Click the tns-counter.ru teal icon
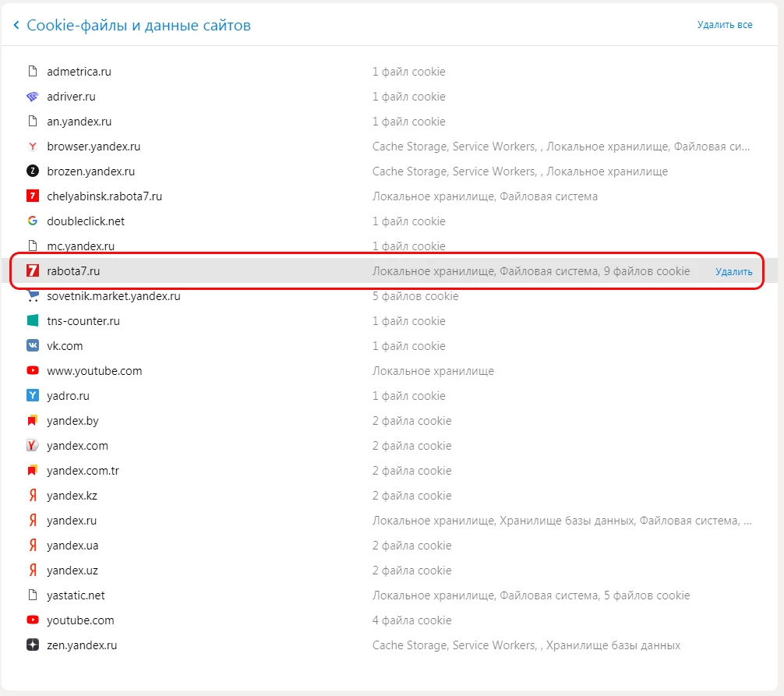This screenshot has height=696, width=784. [32, 321]
